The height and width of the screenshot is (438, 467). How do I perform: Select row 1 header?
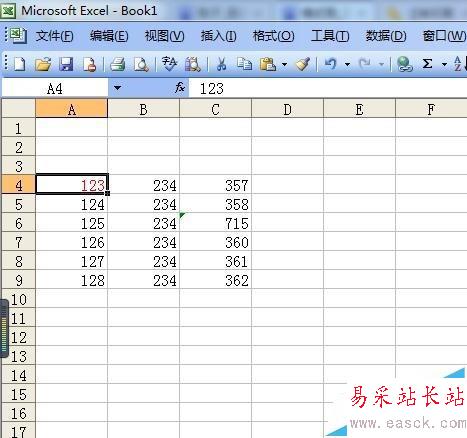click(19, 128)
